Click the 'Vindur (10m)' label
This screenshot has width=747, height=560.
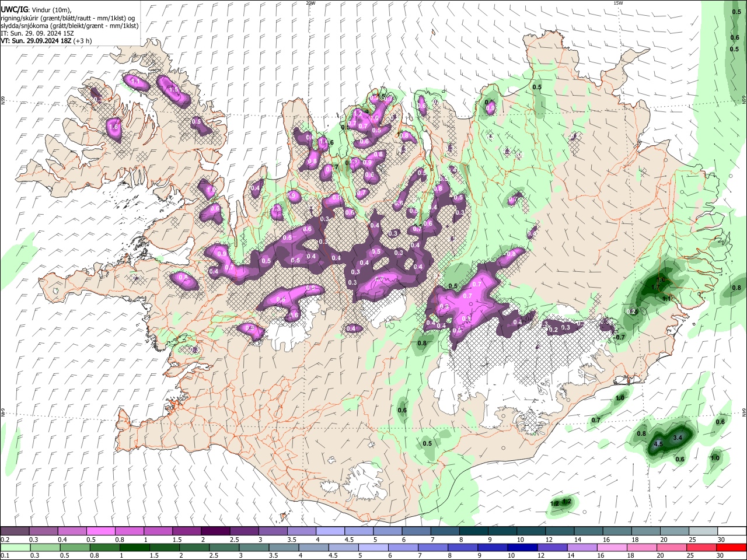point(50,10)
